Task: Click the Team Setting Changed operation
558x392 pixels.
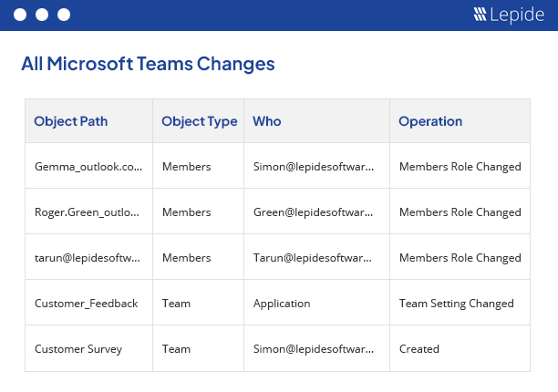Action: [456, 304]
